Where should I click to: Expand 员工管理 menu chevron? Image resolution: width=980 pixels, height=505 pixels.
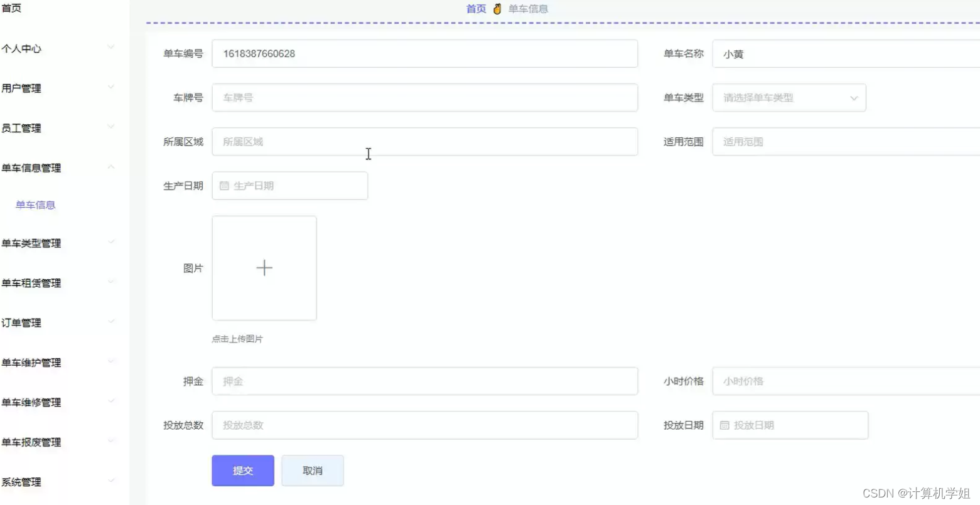tap(111, 127)
